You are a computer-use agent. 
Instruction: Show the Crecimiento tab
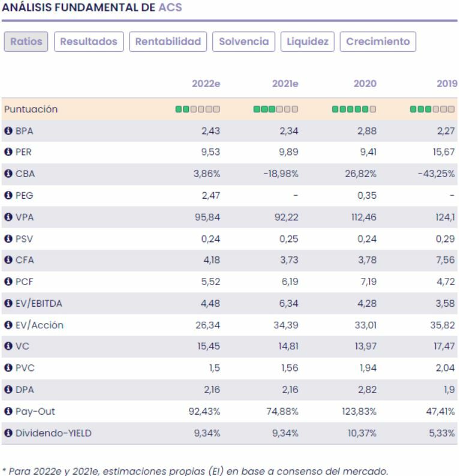coord(377,42)
